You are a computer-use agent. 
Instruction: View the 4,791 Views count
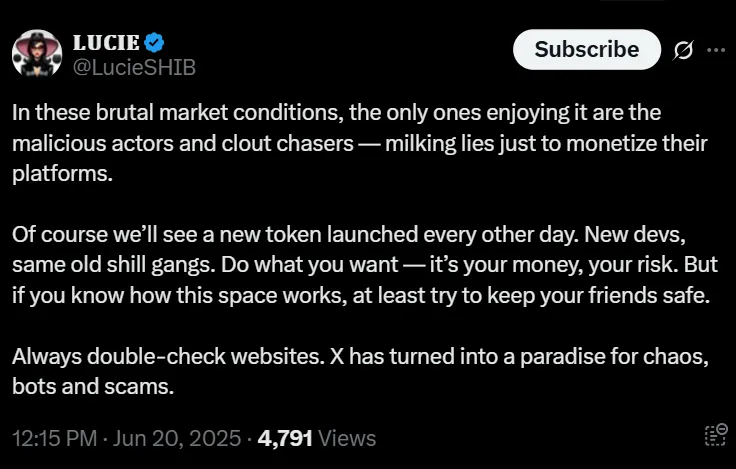(285, 438)
